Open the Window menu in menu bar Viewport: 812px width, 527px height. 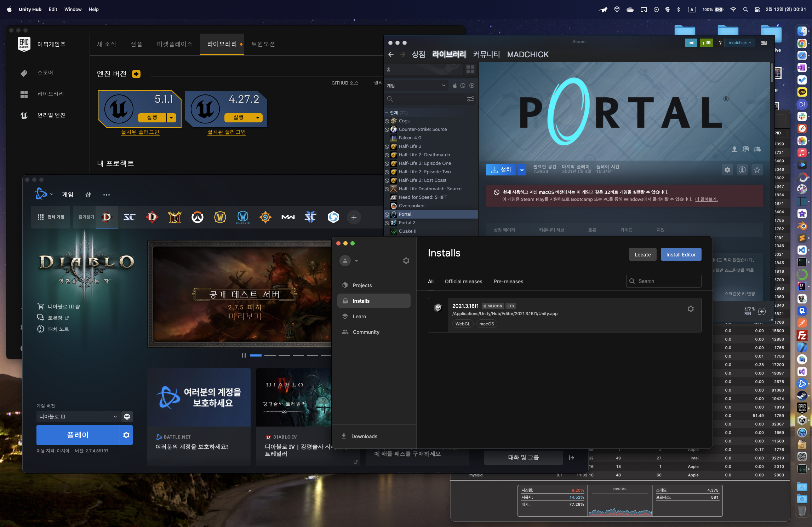(x=73, y=9)
